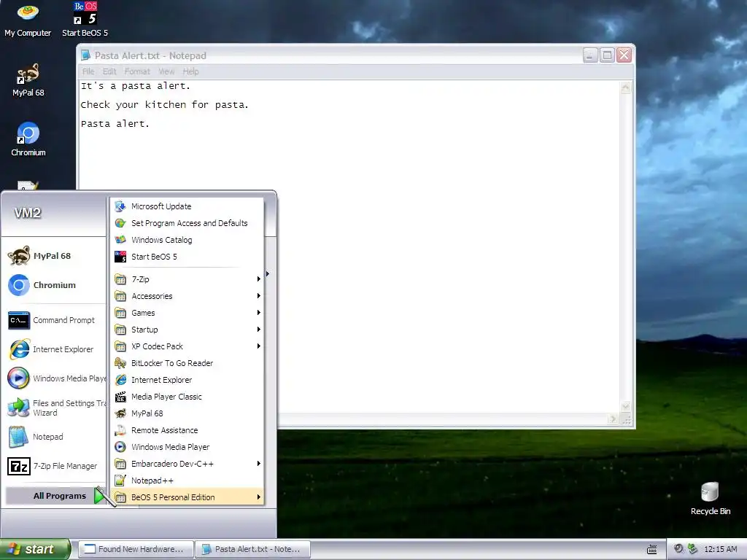The width and height of the screenshot is (747, 560).
Task: Click the taskbar clock
Action: (x=720, y=549)
